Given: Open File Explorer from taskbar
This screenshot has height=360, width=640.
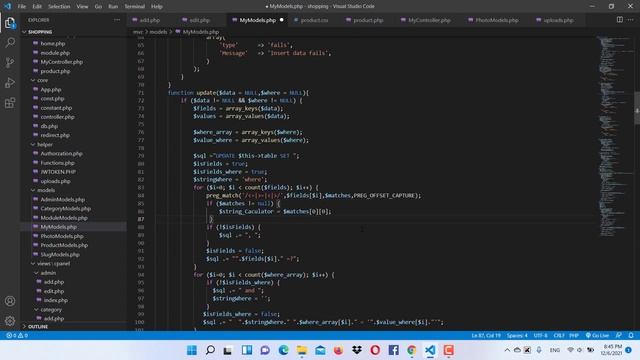Looking at the screenshot, I should tap(302, 350).
